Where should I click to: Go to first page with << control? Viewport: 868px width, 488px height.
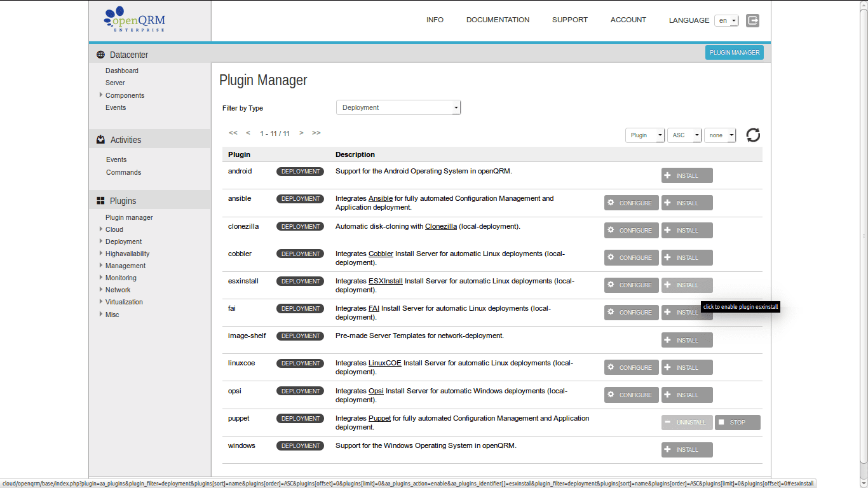pos(233,133)
